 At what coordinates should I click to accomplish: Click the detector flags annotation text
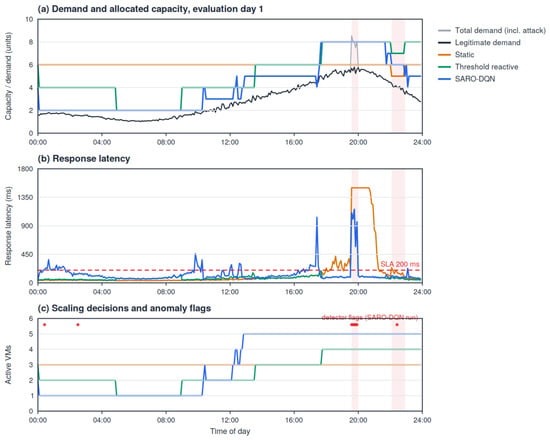(x=370, y=318)
